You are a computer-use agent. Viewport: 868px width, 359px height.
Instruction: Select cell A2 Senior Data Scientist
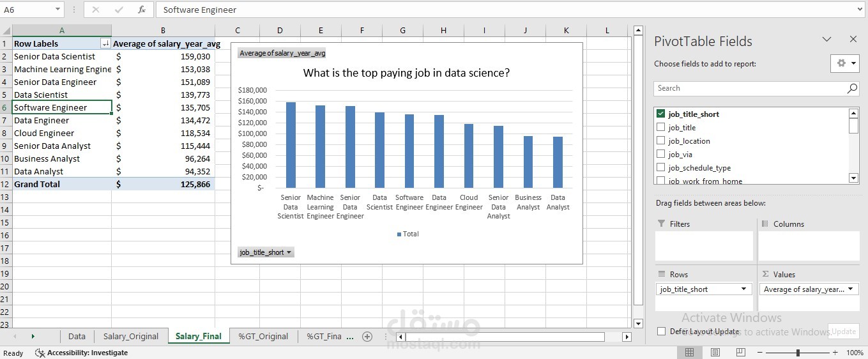(x=62, y=56)
